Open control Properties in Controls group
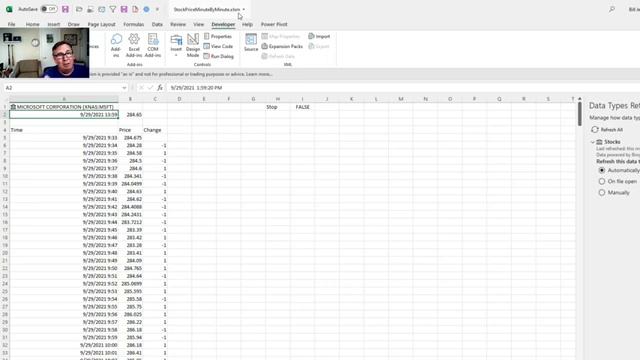 [x=218, y=36]
